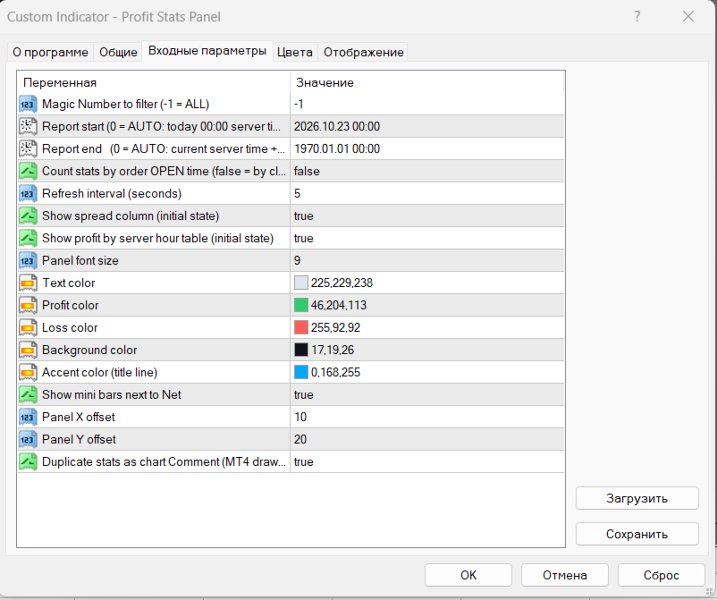Toggle the true value of Show profit by server hour
The width and height of the screenshot is (717, 600).
[304, 238]
